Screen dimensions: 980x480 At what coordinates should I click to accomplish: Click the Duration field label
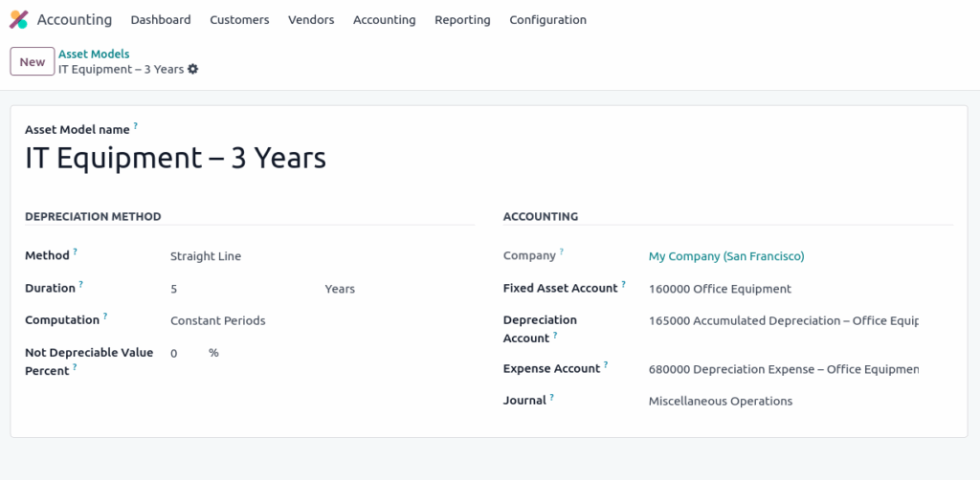tap(50, 289)
